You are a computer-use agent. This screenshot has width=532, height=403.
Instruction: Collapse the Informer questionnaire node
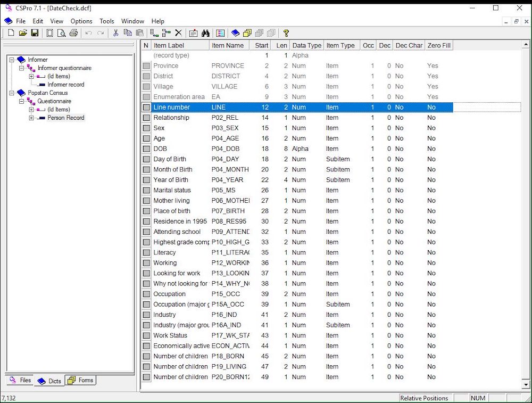point(21,68)
